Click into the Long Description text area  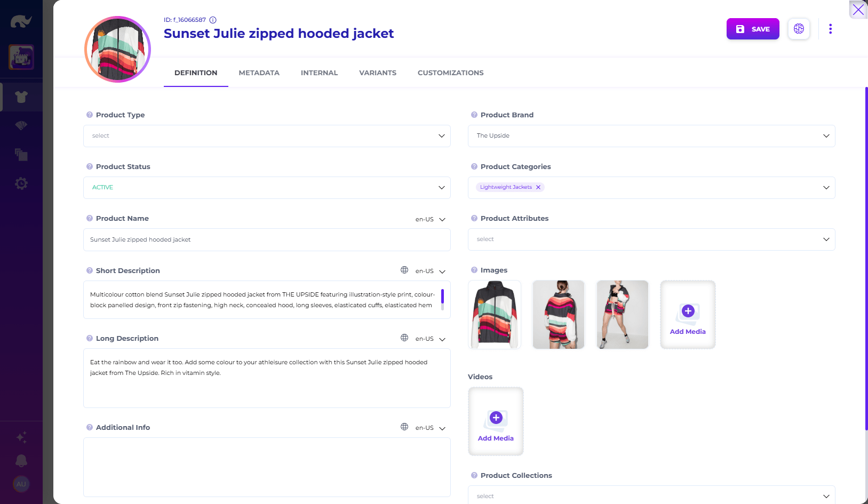click(267, 378)
